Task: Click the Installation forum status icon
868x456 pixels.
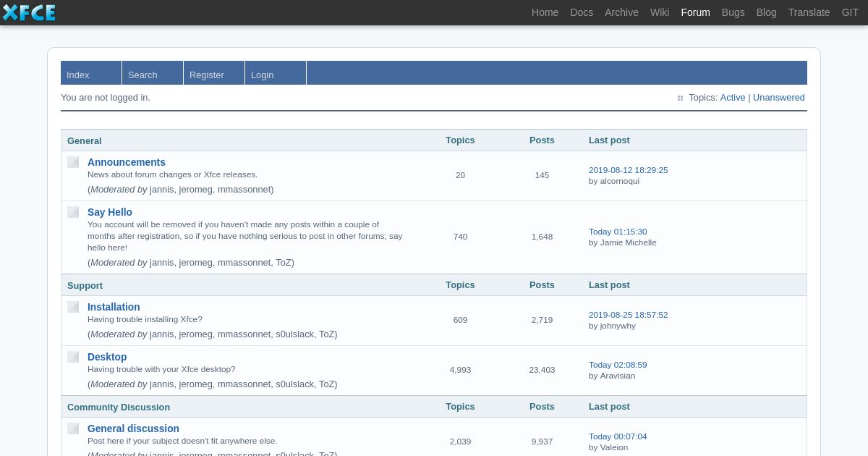Action: (x=73, y=307)
